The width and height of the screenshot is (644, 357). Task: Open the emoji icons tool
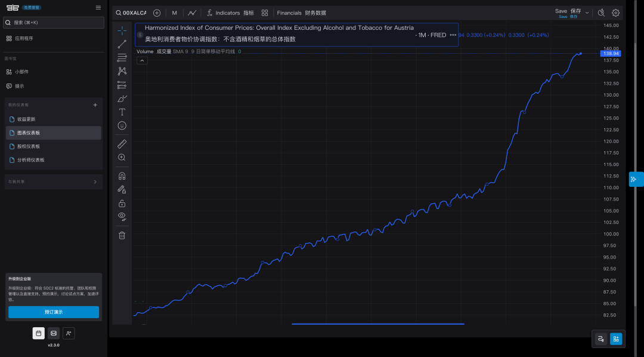[x=122, y=125]
